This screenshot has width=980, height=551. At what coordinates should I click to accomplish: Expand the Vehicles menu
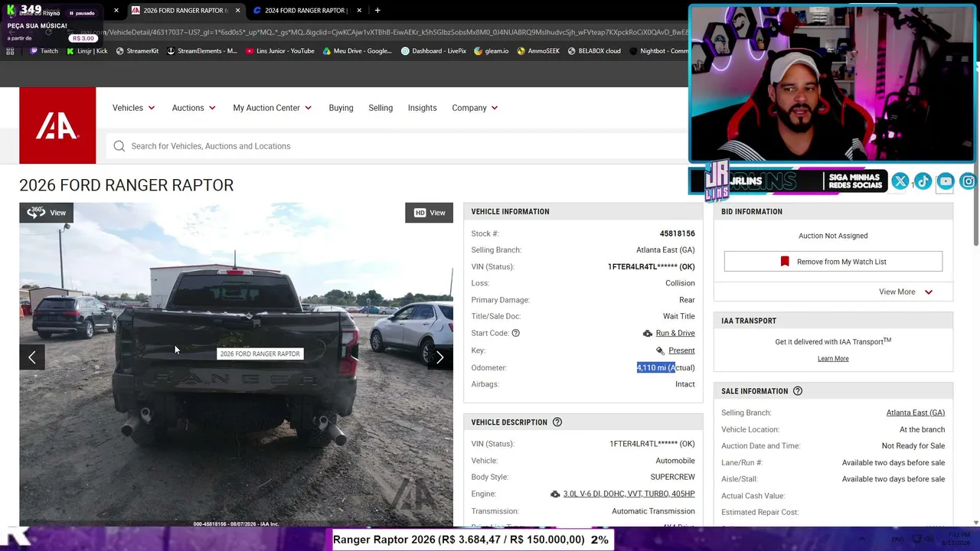coord(134,108)
